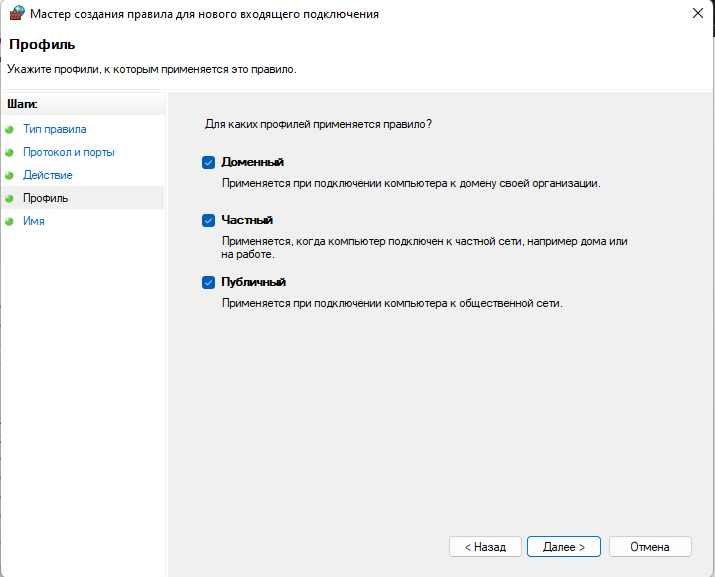This screenshot has height=577, width=715.
Task: Click the green bullet beside Профиль
Action: [9, 198]
